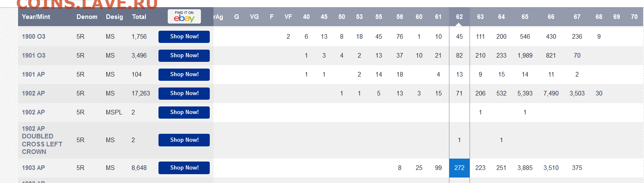644x183 pixels.
Task: Click the Desig column header
Action: [x=115, y=17]
